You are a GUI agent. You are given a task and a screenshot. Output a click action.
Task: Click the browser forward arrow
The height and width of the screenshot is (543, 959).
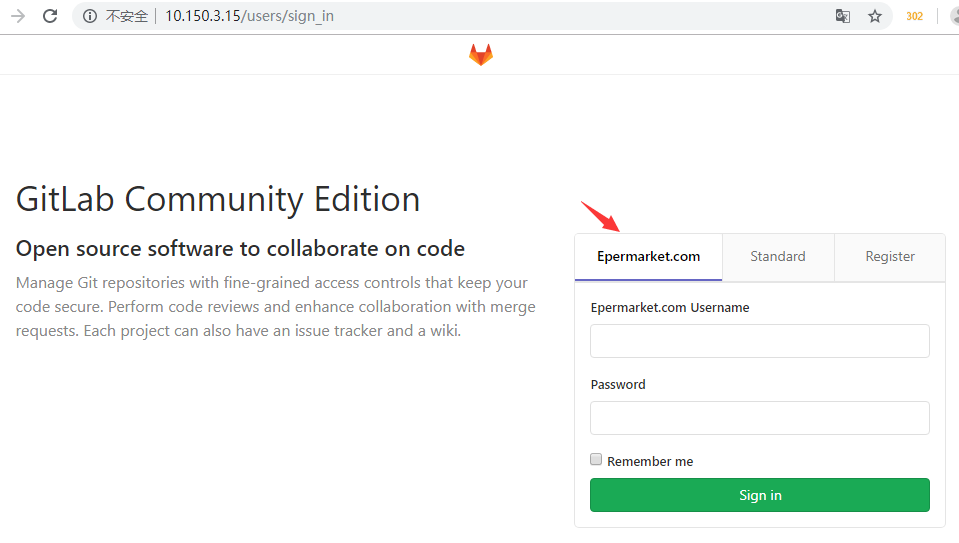pos(18,16)
